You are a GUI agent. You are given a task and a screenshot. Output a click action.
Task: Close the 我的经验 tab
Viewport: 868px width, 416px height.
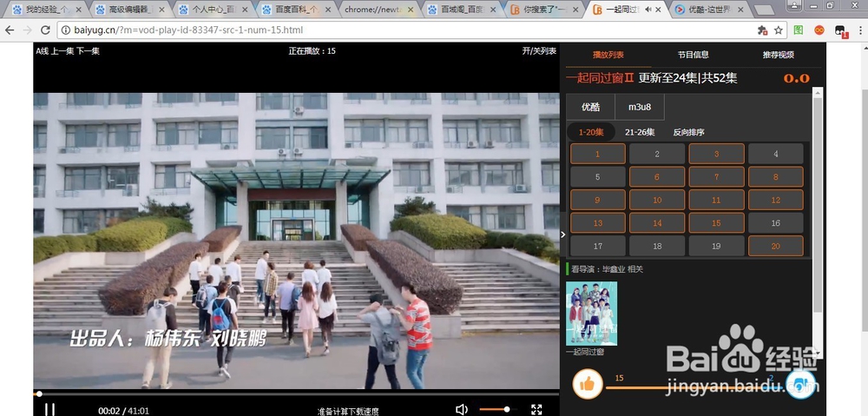(x=79, y=10)
